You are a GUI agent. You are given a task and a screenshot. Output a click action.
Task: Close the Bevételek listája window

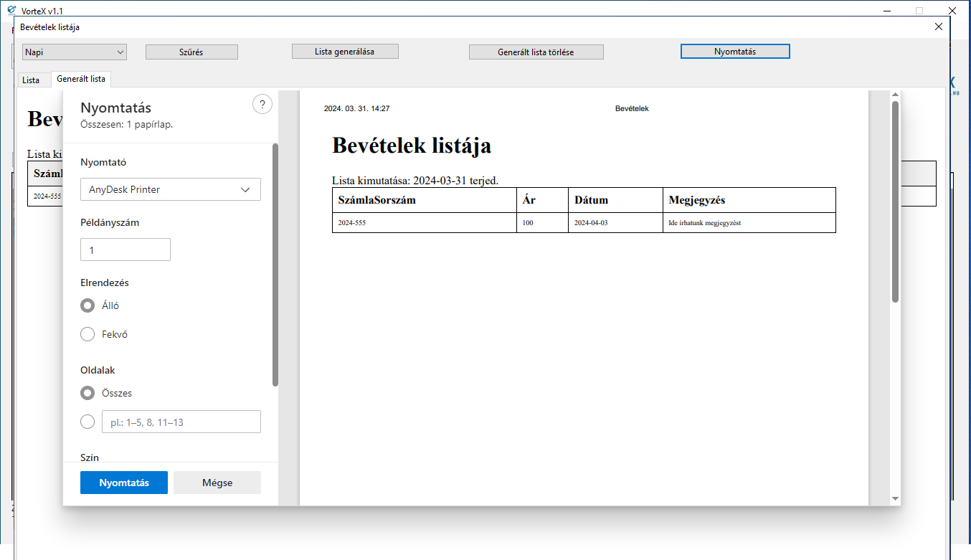[x=939, y=27]
